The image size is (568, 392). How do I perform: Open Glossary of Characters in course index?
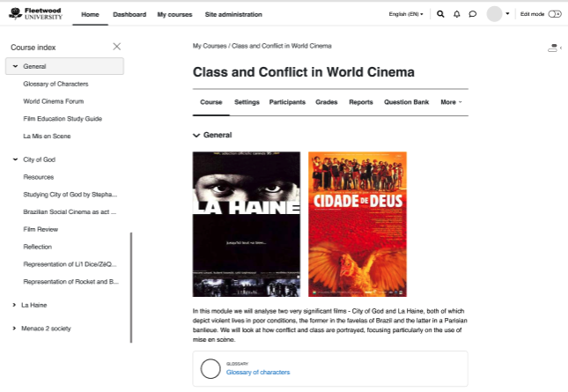point(55,84)
